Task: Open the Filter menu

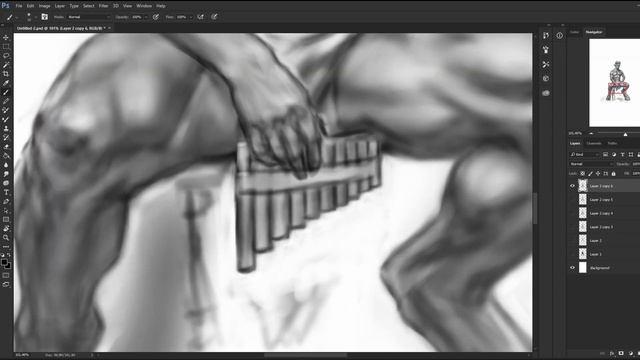Action: click(104, 6)
